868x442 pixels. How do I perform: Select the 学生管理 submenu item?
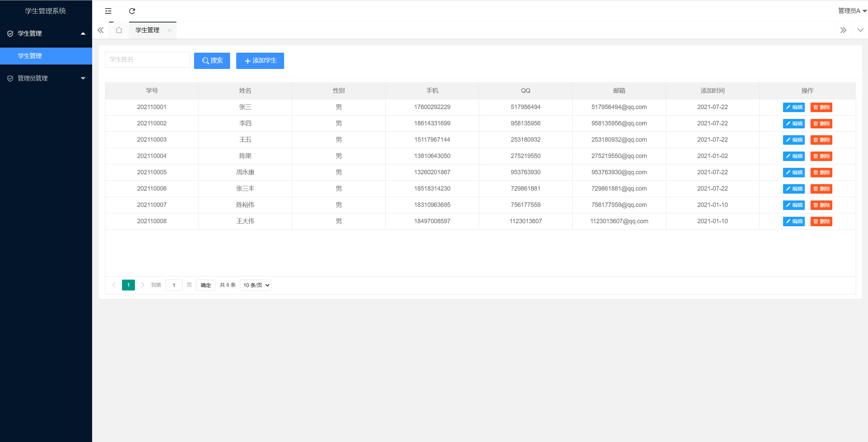click(30, 56)
